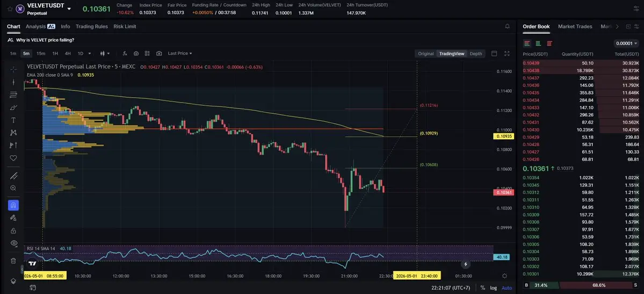Select the 1m timeframe

pyautogui.click(x=13, y=53)
